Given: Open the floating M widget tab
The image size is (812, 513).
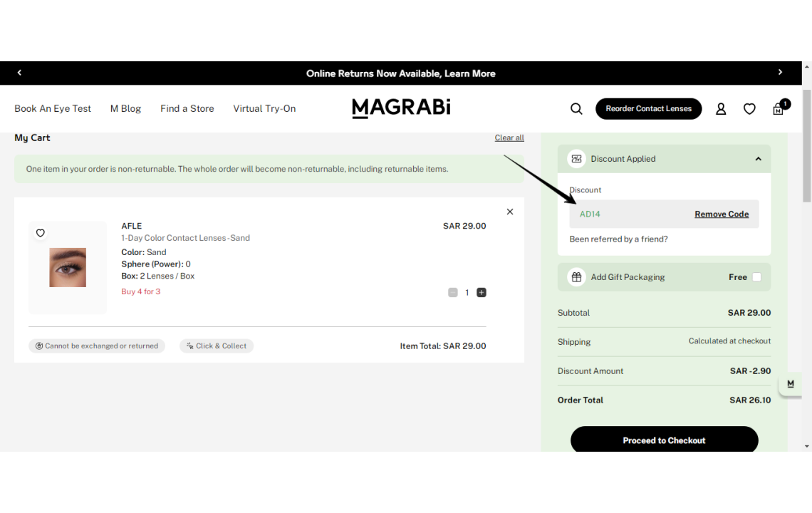Looking at the screenshot, I should tap(790, 384).
